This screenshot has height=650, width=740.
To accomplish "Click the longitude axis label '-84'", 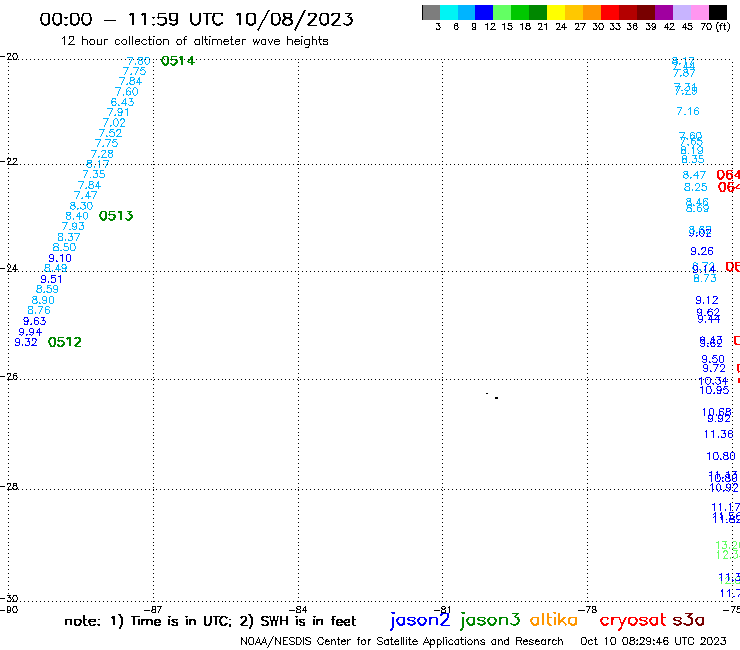I will click(x=298, y=609).
